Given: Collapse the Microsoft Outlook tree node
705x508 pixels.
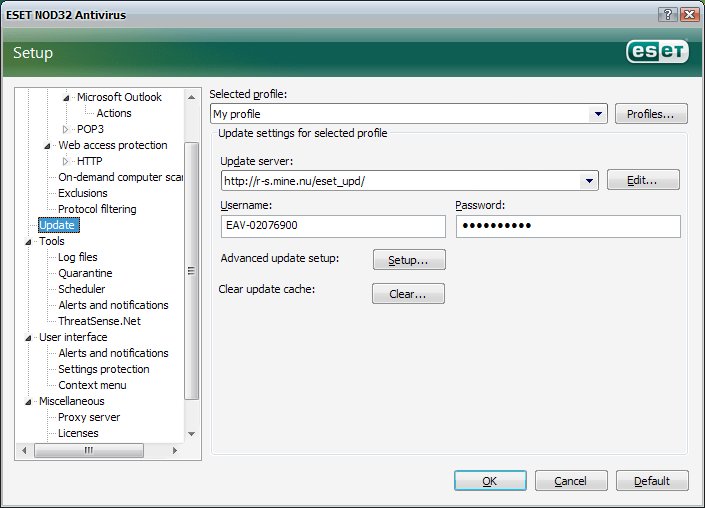Looking at the screenshot, I should pyautogui.click(x=66, y=98).
